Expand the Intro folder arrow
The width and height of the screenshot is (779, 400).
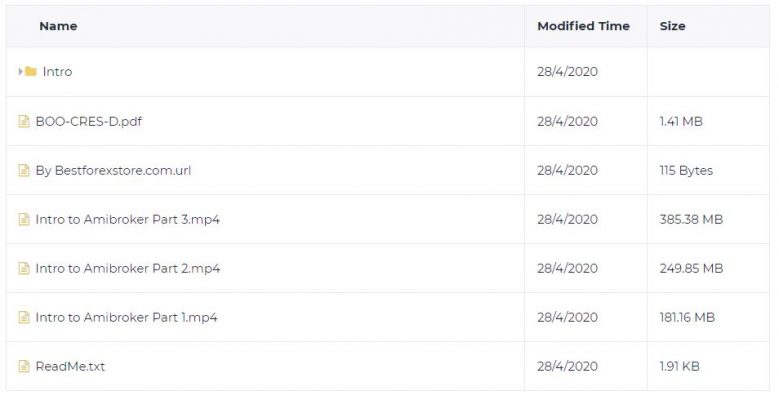(x=20, y=72)
